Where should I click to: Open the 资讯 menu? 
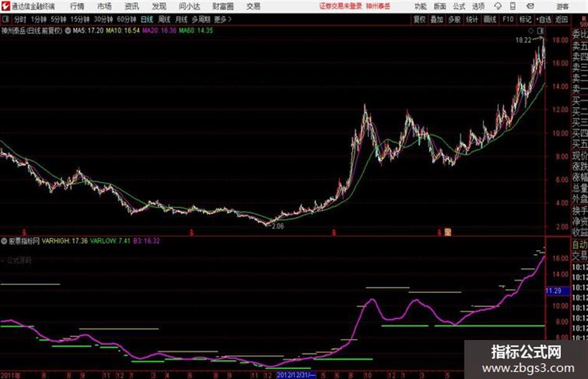(132, 6)
